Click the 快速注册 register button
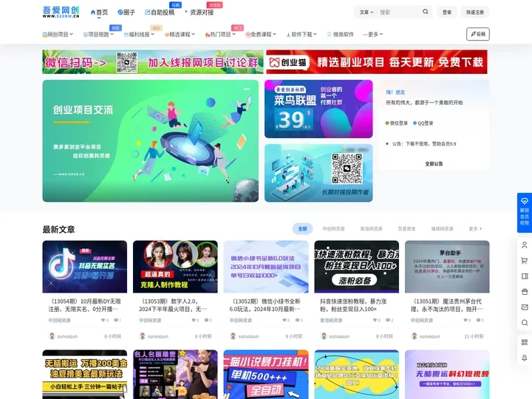The image size is (532, 399). 475,13
